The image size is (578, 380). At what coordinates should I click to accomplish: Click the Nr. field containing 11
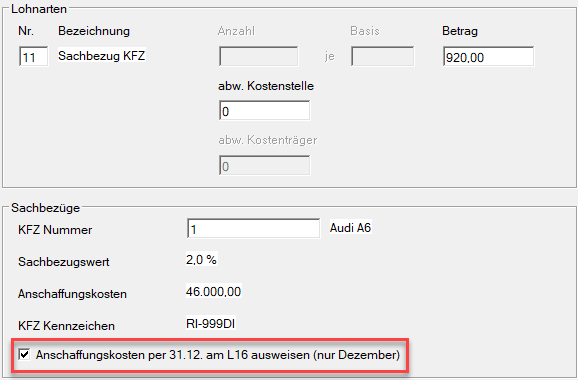(34, 56)
